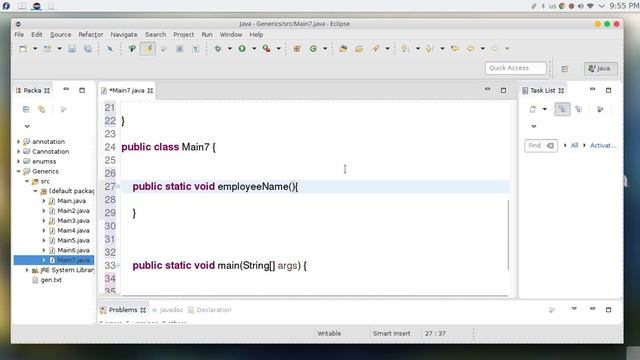
Task: Expand JRE System Library node
Action: pyautogui.click(x=27, y=270)
